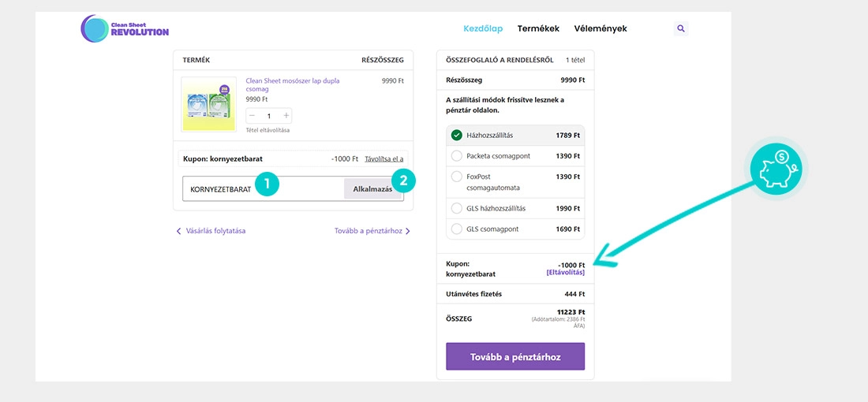Follow the Tovább a pénztárhoz text link
The width and height of the screenshot is (868, 402).
point(372,231)
